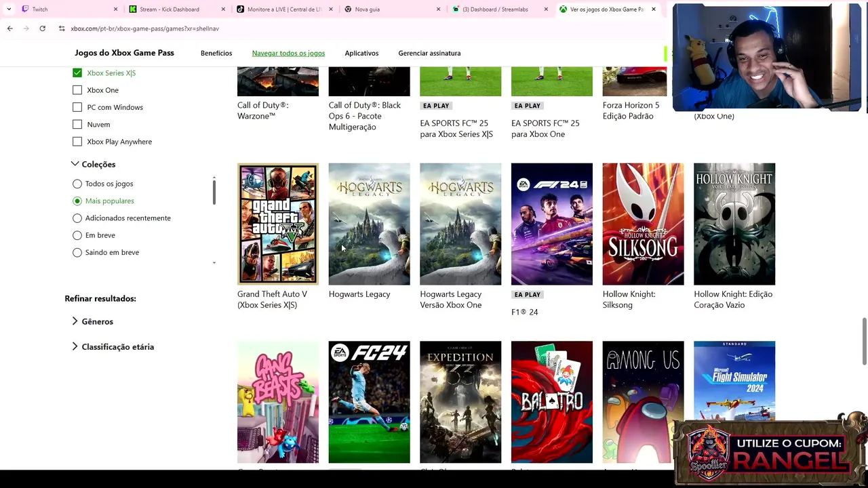Screen dimensions: 868x488
Task: Open Forza Horizon 5 Edição Padrão link
Action: pyautogui.click(x=631, y=110)
